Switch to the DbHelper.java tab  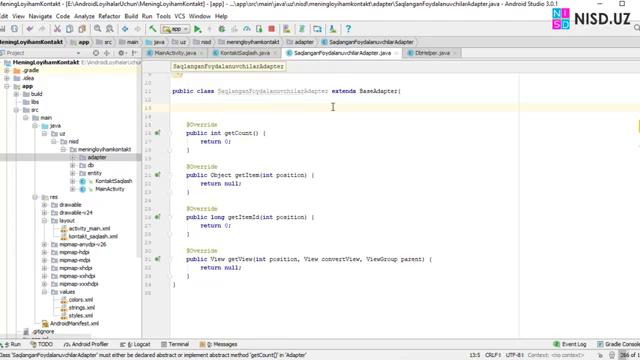[x=432, y=53]
